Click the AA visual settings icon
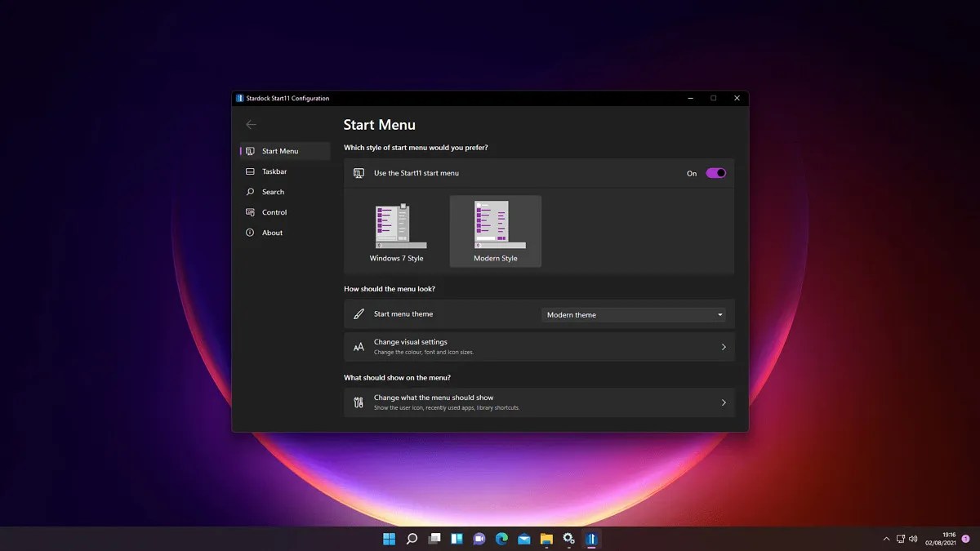This screenshot has height=551, width=980. (358, 346)
